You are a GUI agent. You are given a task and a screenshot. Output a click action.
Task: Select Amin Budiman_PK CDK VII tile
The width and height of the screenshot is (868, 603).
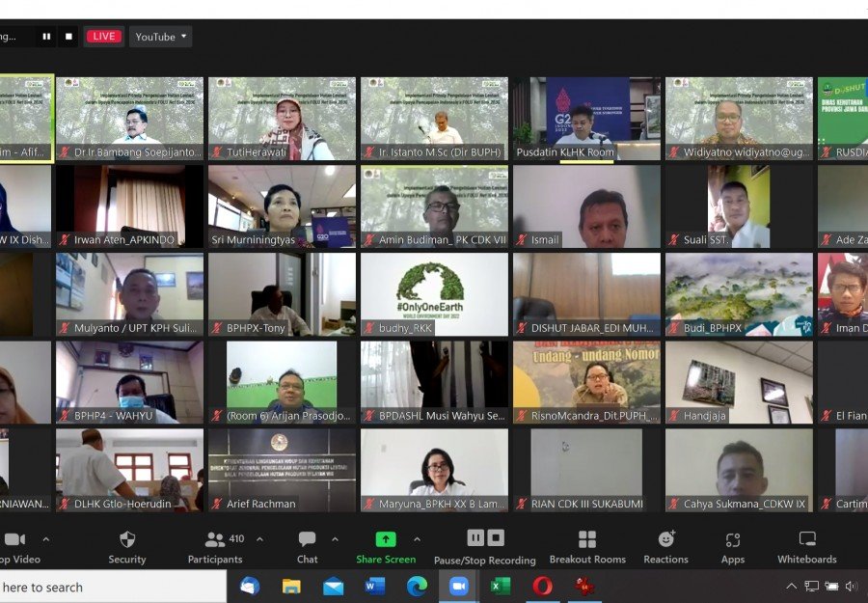coord(435,206)
